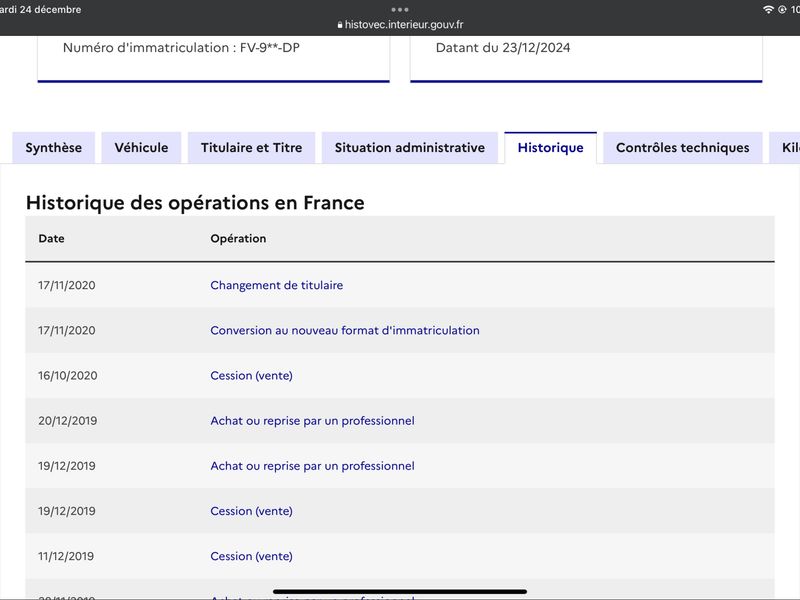Click Cession (vente) dated 11/12/2019
The height and width of the screenshot is (600, 800).
click(x=252, y=556)
